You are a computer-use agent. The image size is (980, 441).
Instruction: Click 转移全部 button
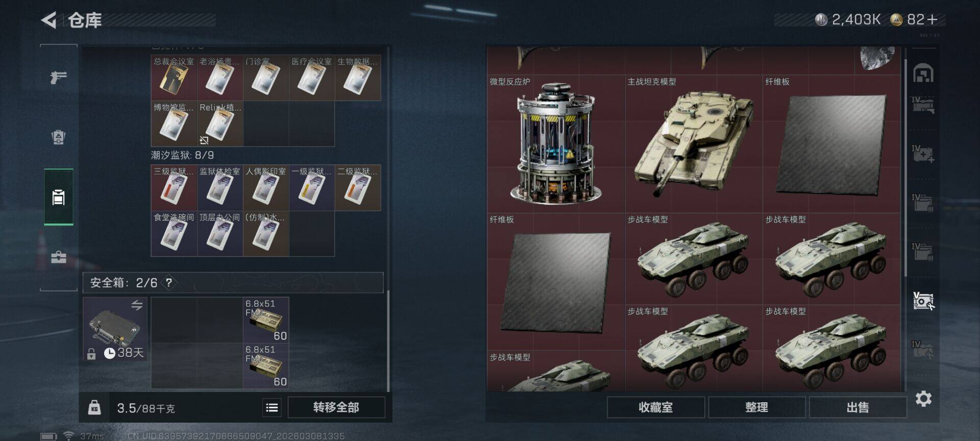[x=336, y=407]
